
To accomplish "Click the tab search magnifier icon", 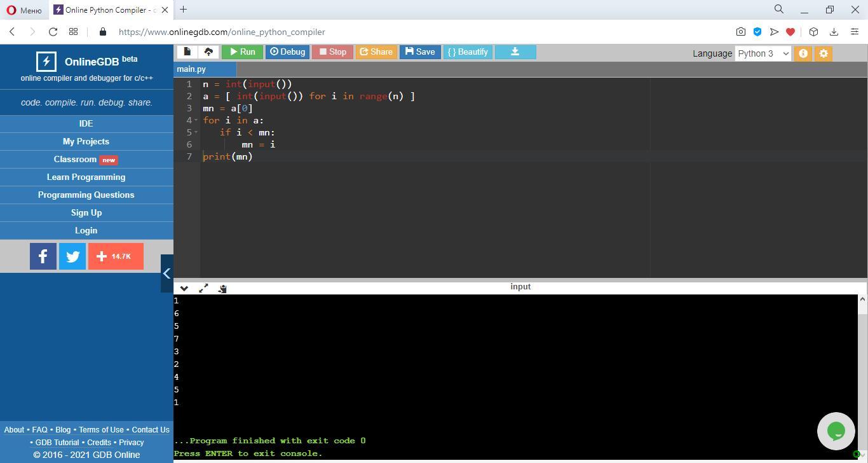I will click(779, 10).
